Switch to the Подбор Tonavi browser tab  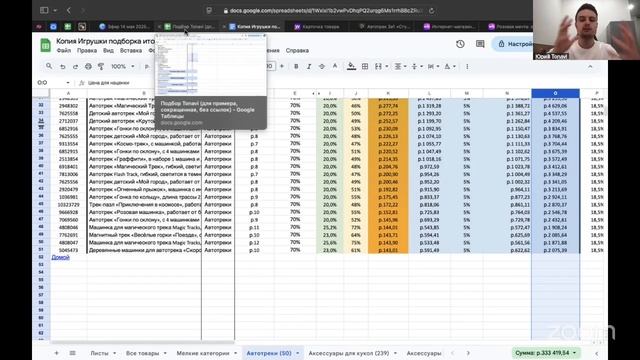pyautogui.click(x=190, y=27)
